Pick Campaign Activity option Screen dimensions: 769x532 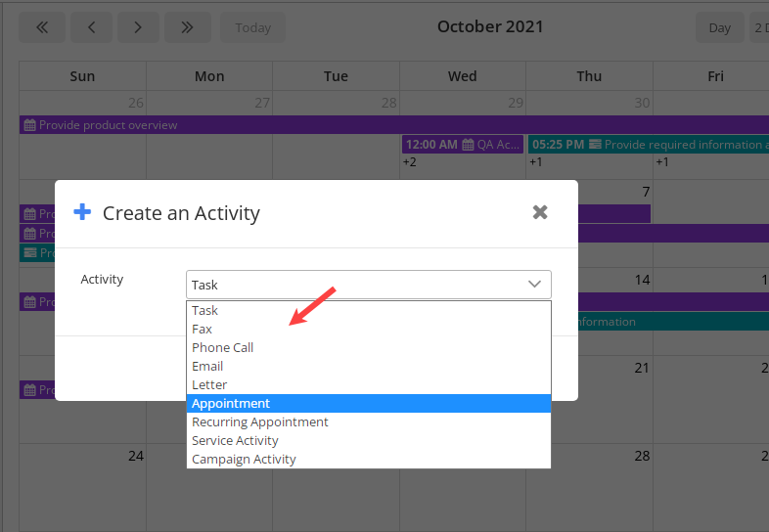pos(244,459)
